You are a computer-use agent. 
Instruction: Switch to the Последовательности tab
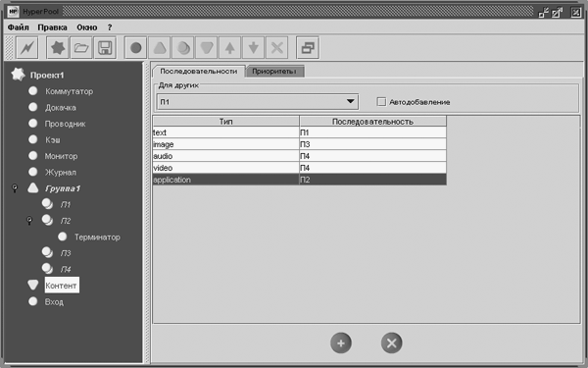[x=198, y=71]
